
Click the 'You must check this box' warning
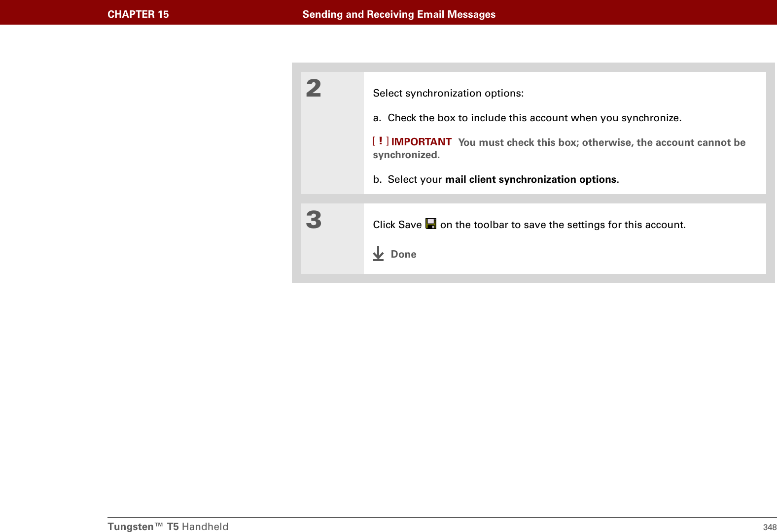(559, 148)
